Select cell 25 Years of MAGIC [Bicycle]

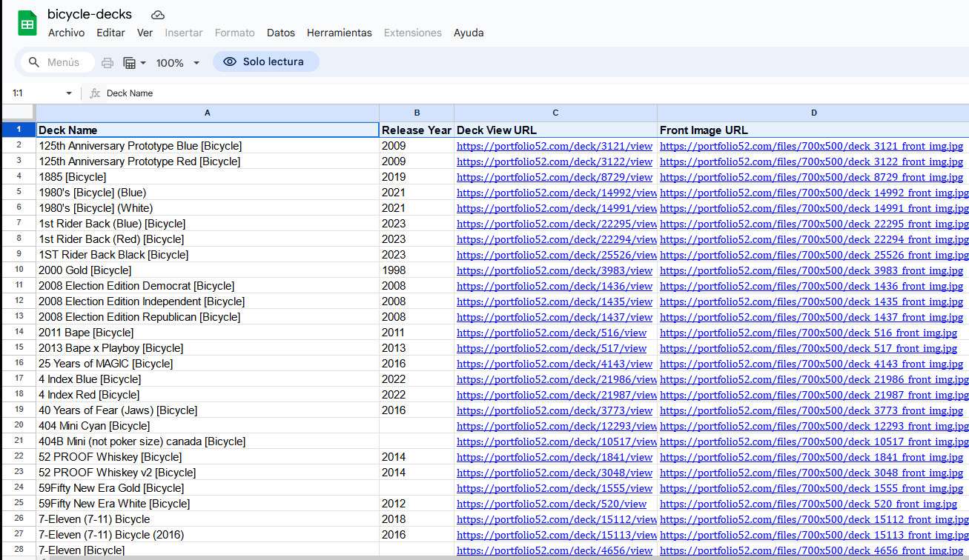[x=208, y=364]
